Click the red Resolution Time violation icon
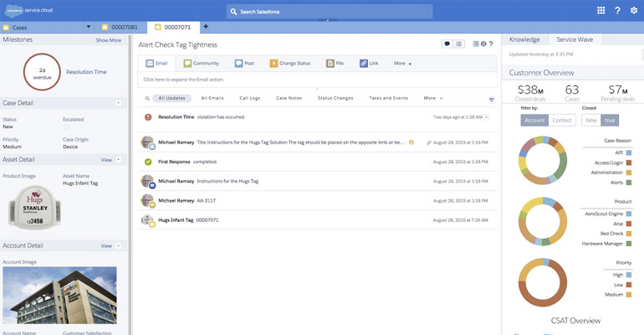 pos(148,117)
